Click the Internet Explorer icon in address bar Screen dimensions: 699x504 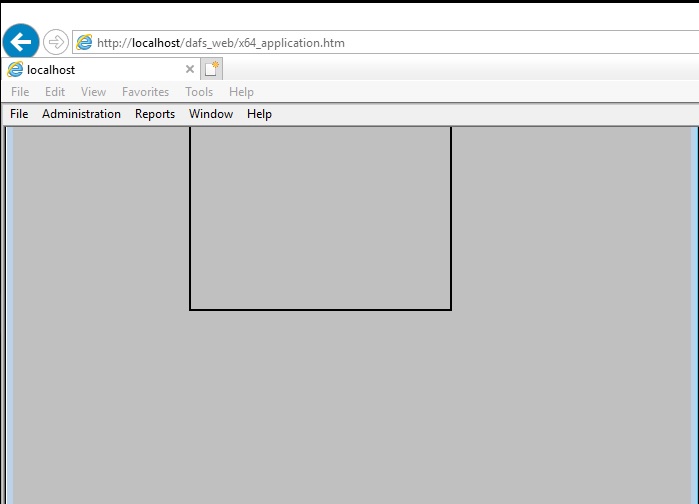[x=85, y=43]
